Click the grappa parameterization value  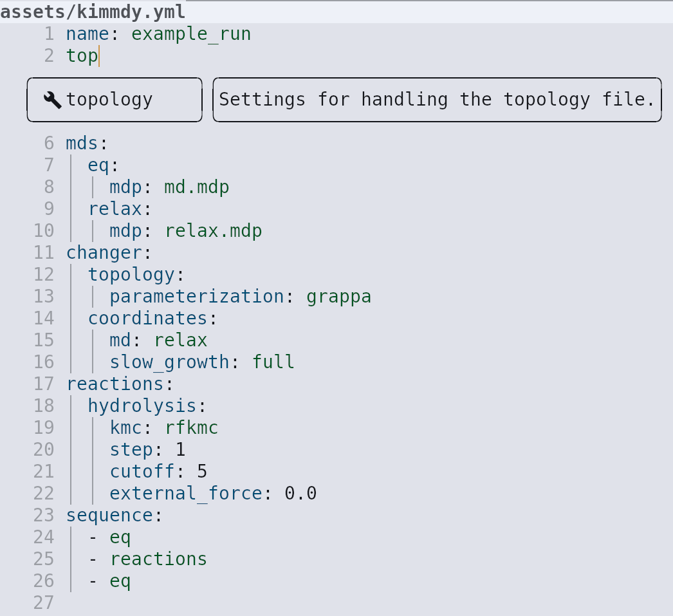coord(338,297)
